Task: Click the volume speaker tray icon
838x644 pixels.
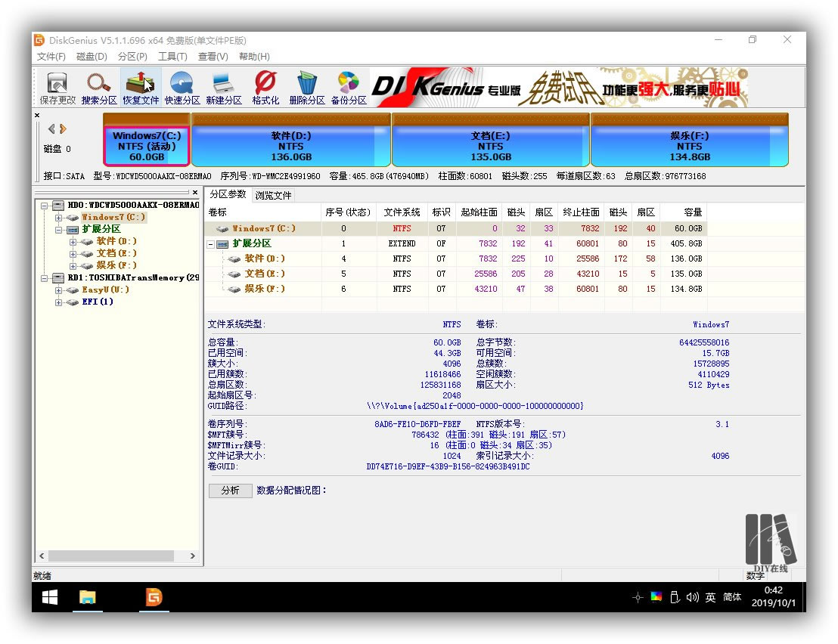Action: [x=693, y=597]
